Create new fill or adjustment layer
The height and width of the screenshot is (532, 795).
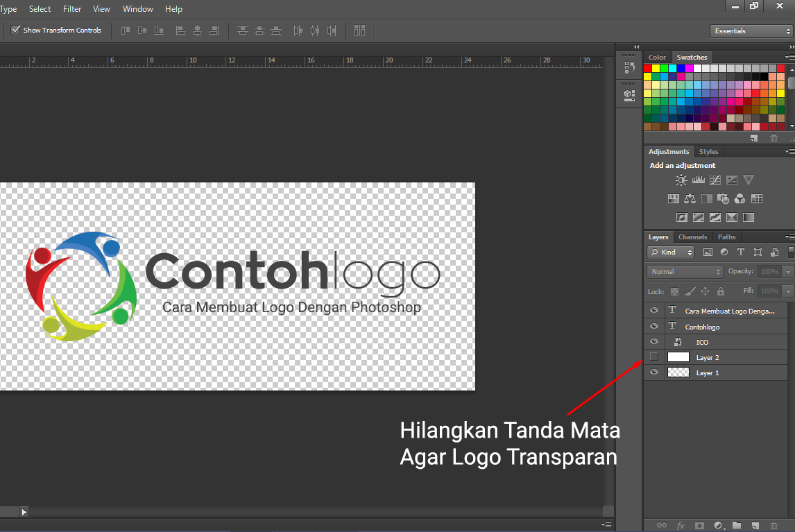tap(718, 525)
